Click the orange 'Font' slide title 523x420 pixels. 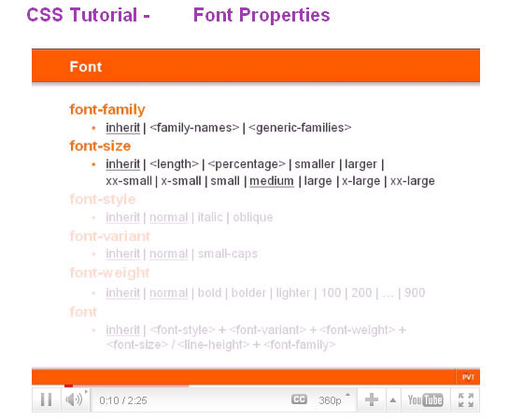86,66
